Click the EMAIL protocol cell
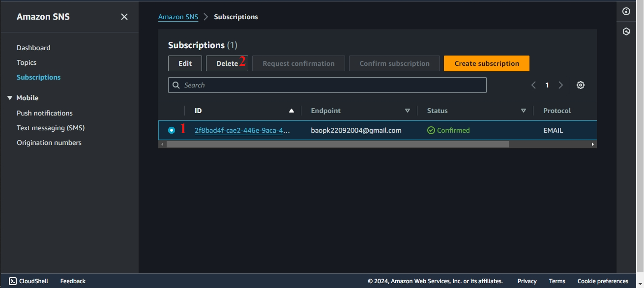This screenshot has height=288, width=644. (553, 130)
